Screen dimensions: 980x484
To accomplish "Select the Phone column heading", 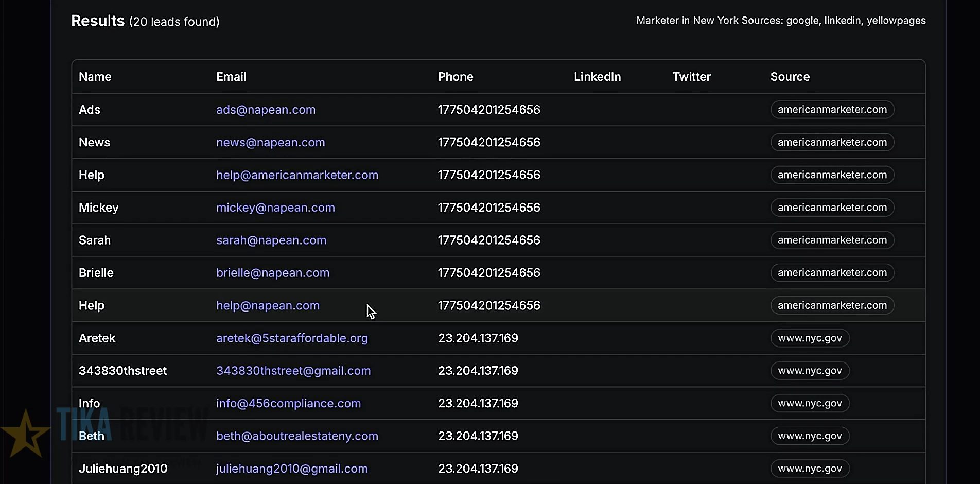I will click(x=455, y=76).
